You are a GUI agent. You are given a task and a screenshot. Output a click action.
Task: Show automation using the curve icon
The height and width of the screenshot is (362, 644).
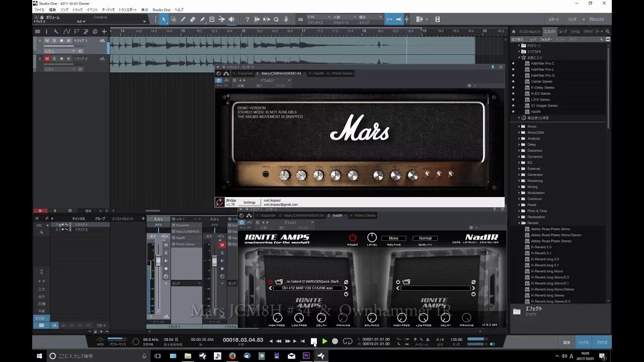(66, 31)
